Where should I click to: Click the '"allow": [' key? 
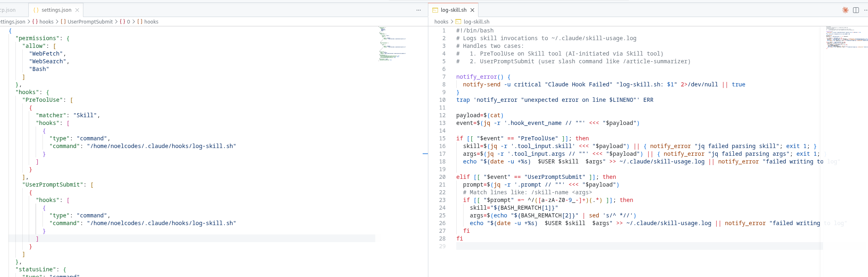coord(39,46)
